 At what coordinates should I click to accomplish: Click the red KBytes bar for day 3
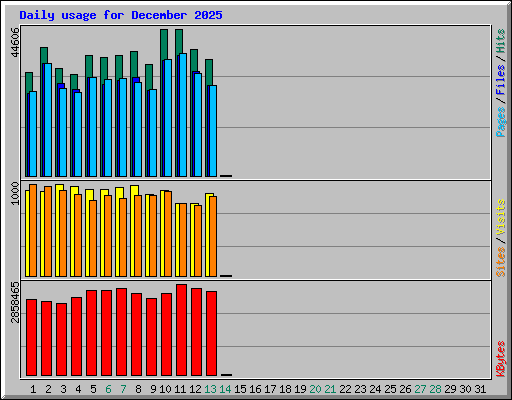coord(62,339)
